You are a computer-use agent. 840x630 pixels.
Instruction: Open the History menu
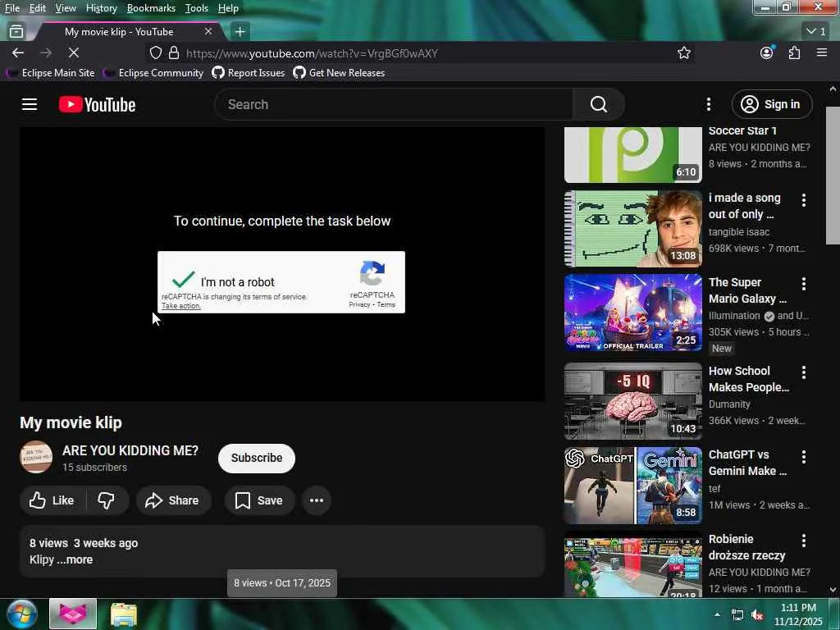(101, 8)
